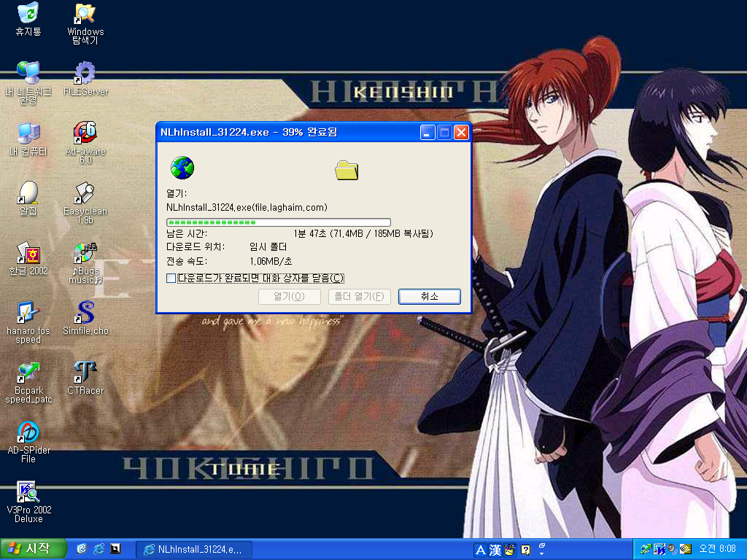
Task: Click the 열기(O) open button
Action: coord(289,296)
